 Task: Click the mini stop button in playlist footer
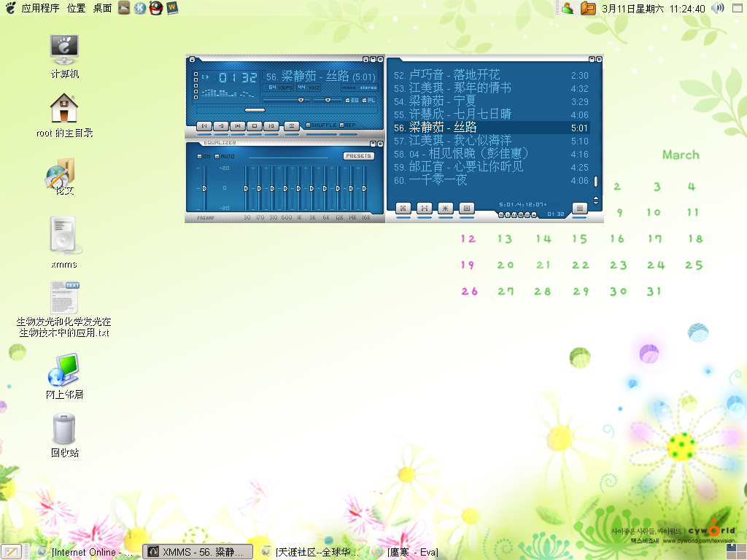pyautogui.click(x=521, y=215)
